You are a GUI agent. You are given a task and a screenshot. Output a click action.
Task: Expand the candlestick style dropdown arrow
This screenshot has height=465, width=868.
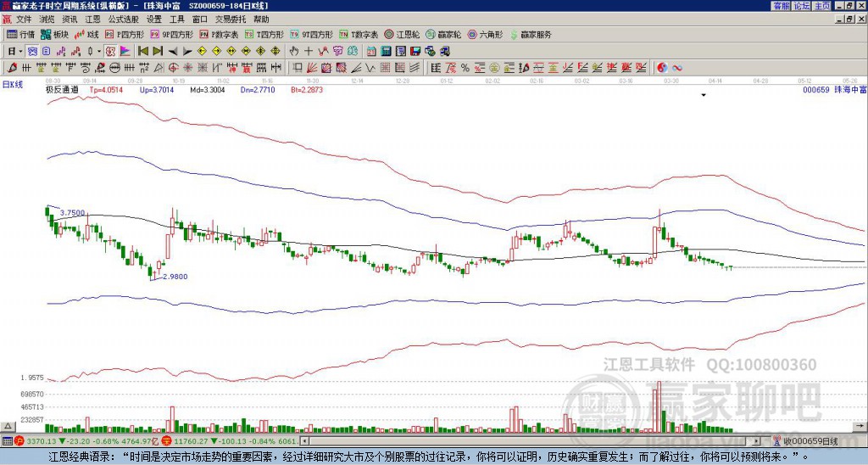[x=100, y=51]
